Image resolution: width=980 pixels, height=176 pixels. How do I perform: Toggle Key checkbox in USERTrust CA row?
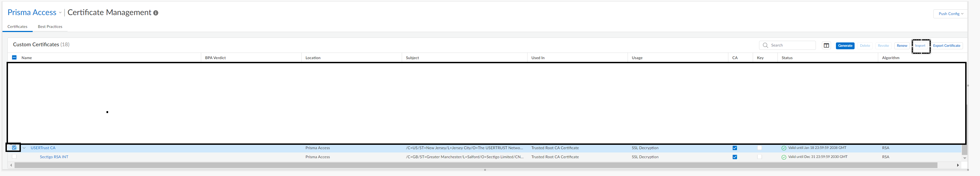[760, 148]
